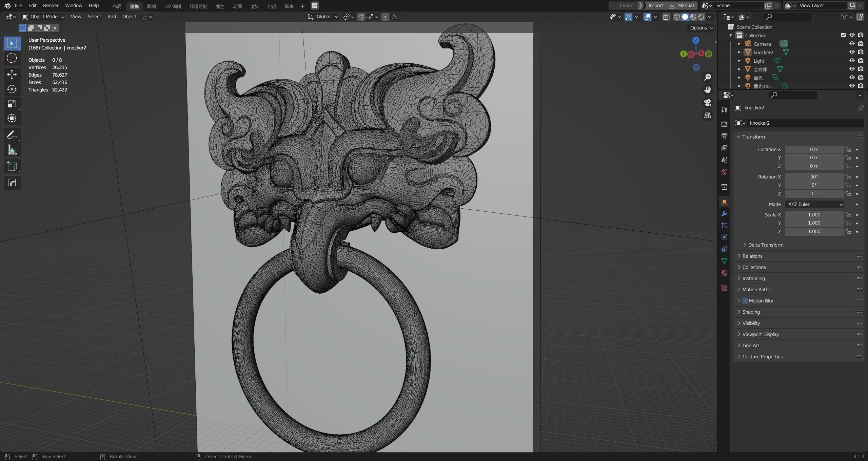
Task: Switch perspective/orthographic with grid icon
Action: (x=708, y=116)
